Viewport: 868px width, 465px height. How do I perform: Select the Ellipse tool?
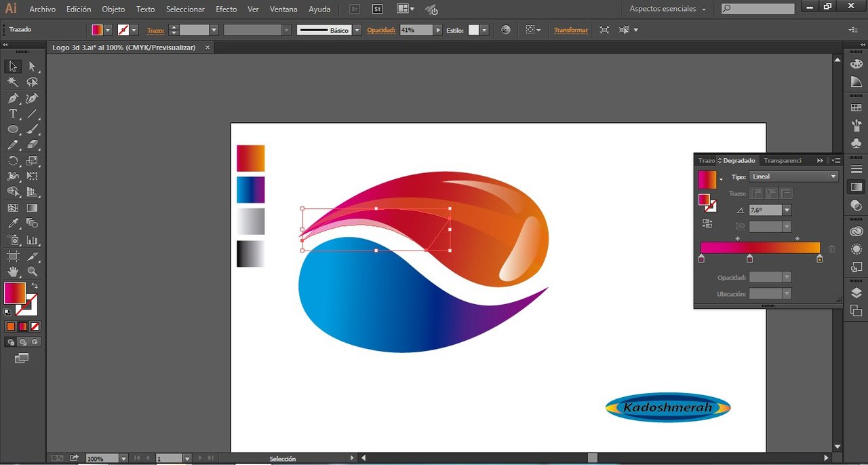pyautogui.click(x=13, y=130)
